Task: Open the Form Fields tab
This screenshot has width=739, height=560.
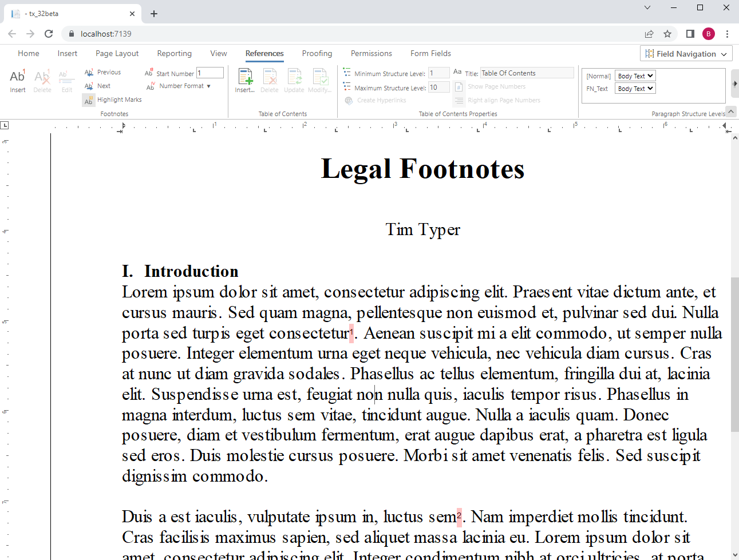Action: 430,53
